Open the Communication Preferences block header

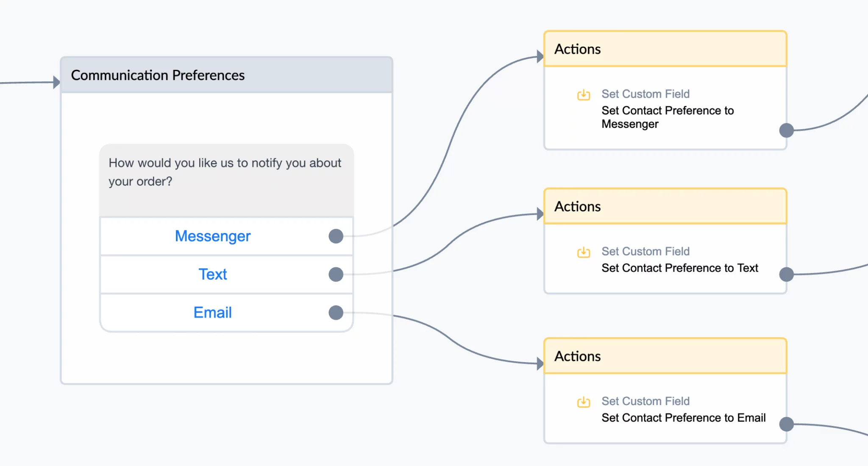click(226, 75)
